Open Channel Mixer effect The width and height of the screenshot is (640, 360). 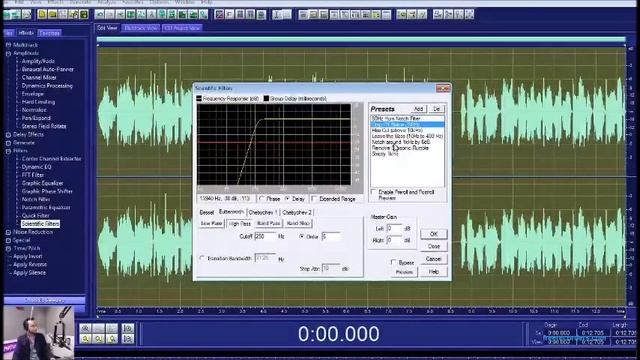[39, 78]
